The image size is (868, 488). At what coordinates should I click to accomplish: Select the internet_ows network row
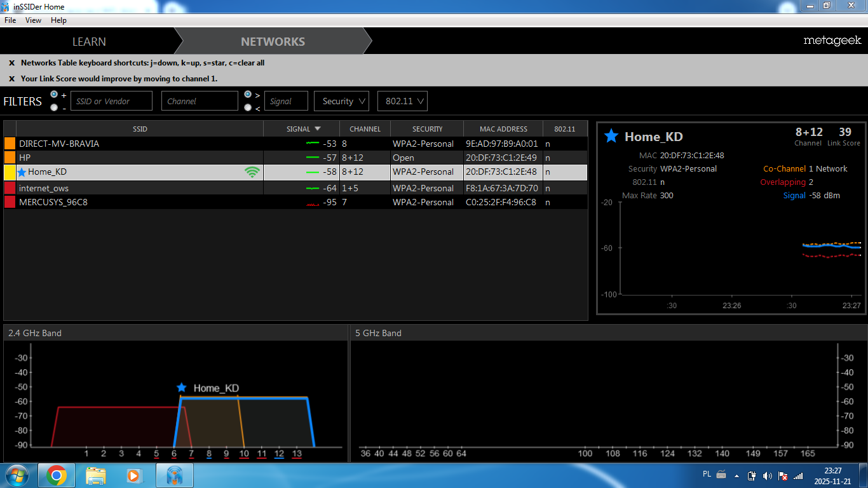coord(295,188)
